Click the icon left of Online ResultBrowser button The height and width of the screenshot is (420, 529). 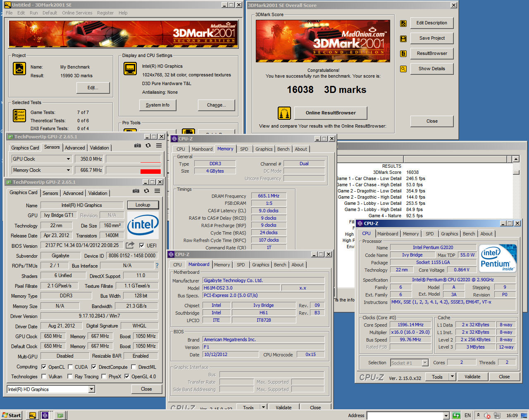click(x=284, y=113)
